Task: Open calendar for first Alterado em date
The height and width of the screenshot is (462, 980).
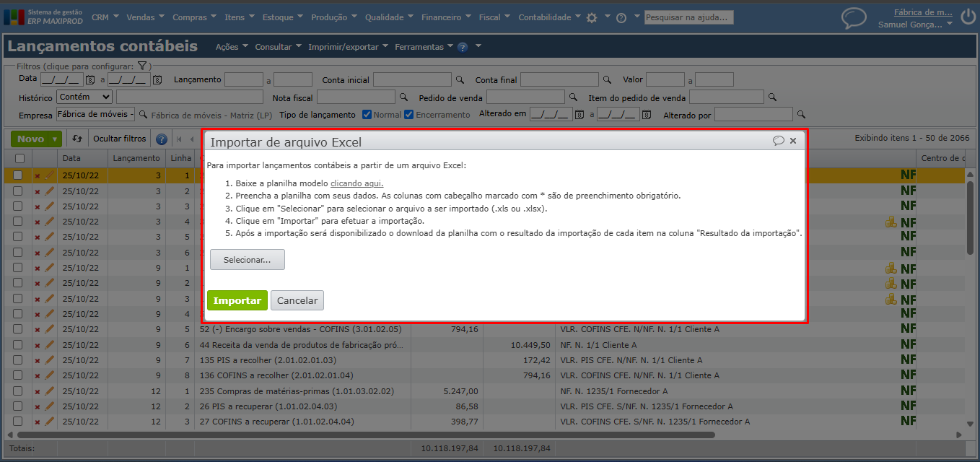Action: point(579,114)
